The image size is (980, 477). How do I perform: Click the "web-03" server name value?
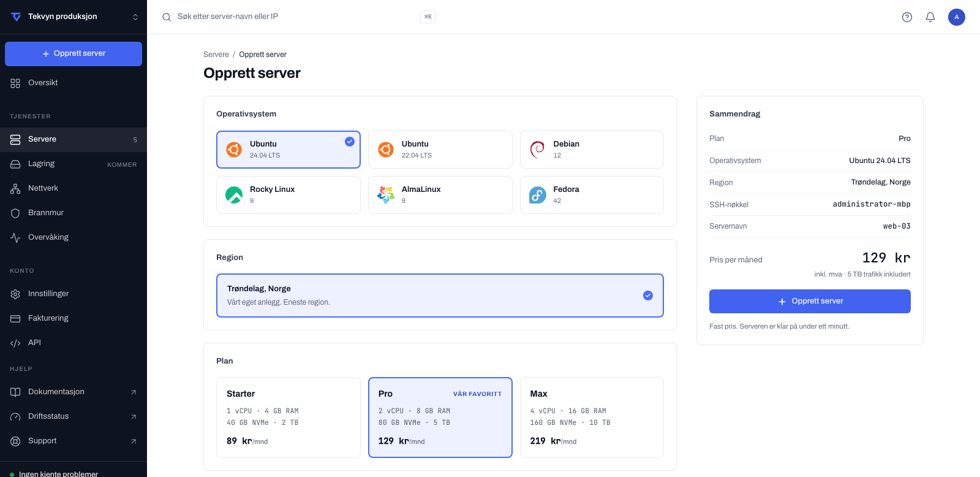click(897, 226)
